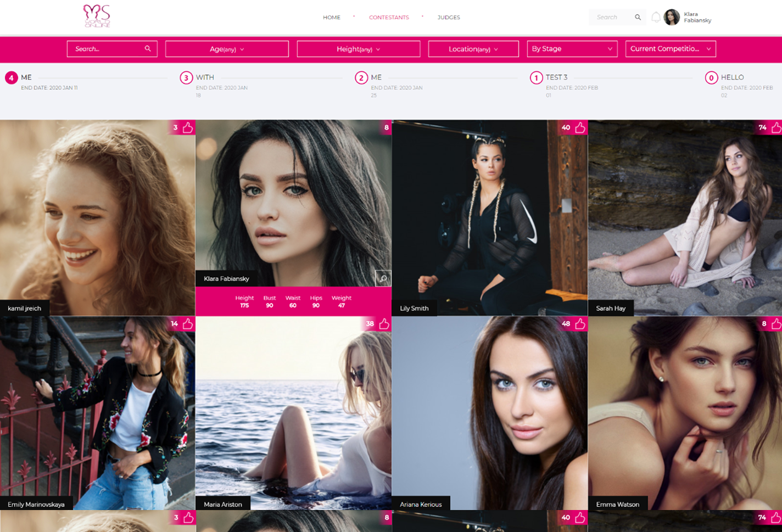Select stage 3 WITH marker
The image size is (782, 532).
coord(186,78)
